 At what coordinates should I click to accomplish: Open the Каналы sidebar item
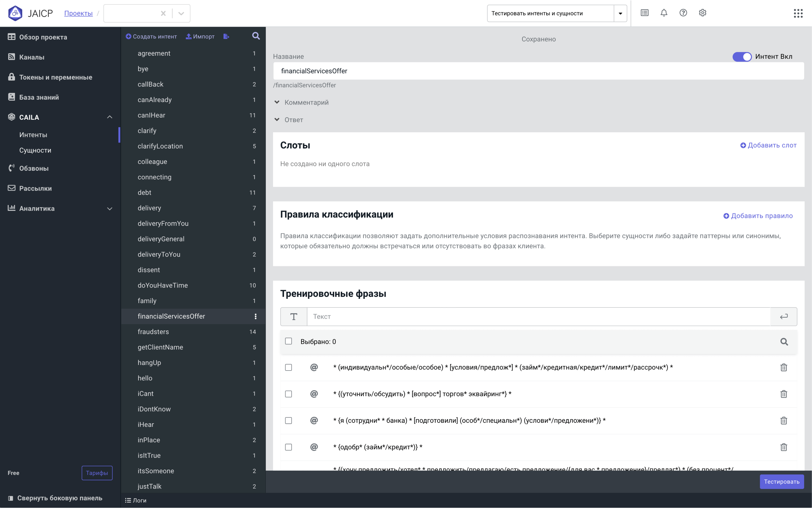click(x=32, y=57)
